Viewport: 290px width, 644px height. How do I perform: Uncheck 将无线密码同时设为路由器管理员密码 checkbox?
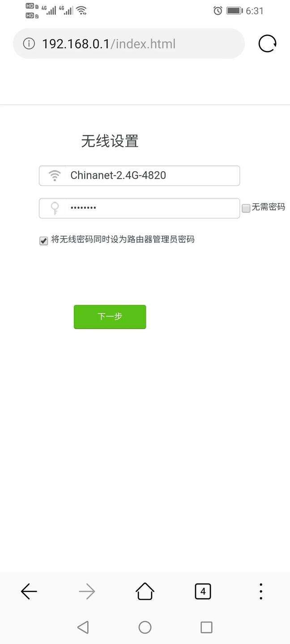pos(44,241)
